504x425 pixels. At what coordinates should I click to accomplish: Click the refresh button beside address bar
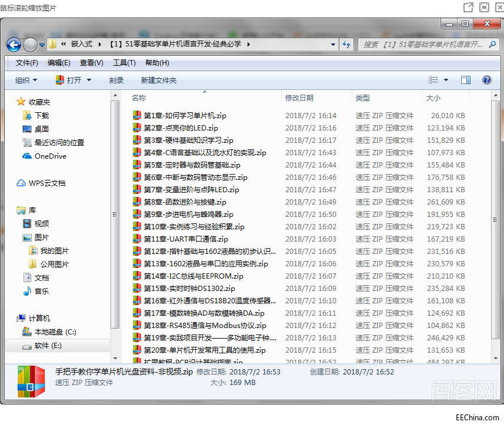[346, 44]
